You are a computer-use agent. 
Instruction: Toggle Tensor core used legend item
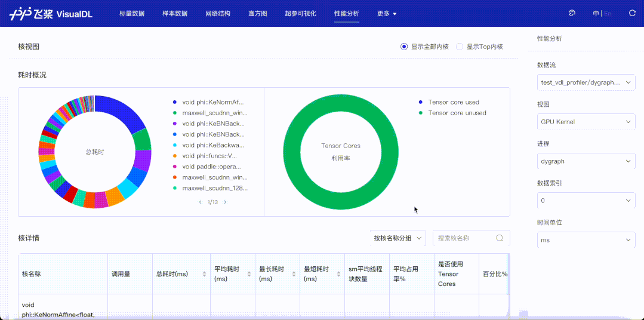pos(453,102)
